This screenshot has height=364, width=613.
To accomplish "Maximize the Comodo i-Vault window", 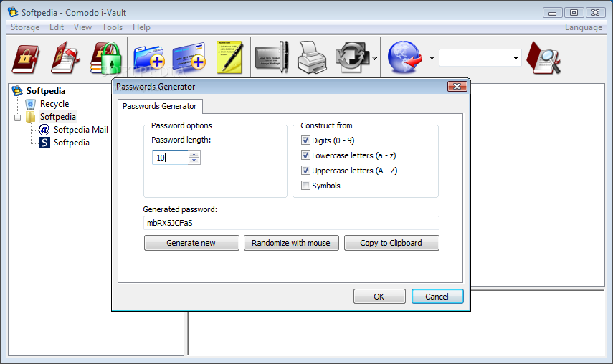I will [x=574, y=13].
